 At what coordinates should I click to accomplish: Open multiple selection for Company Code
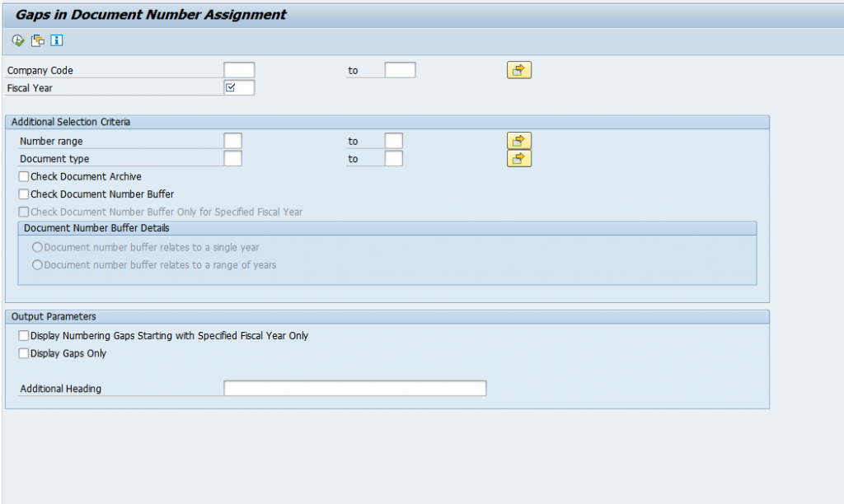(x=518, y=70)
